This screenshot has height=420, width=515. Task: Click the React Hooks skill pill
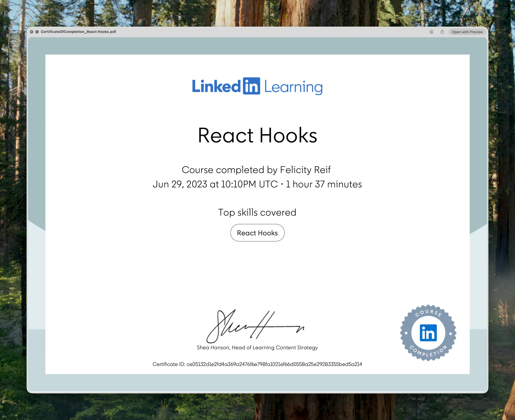[x=257, y=233]
